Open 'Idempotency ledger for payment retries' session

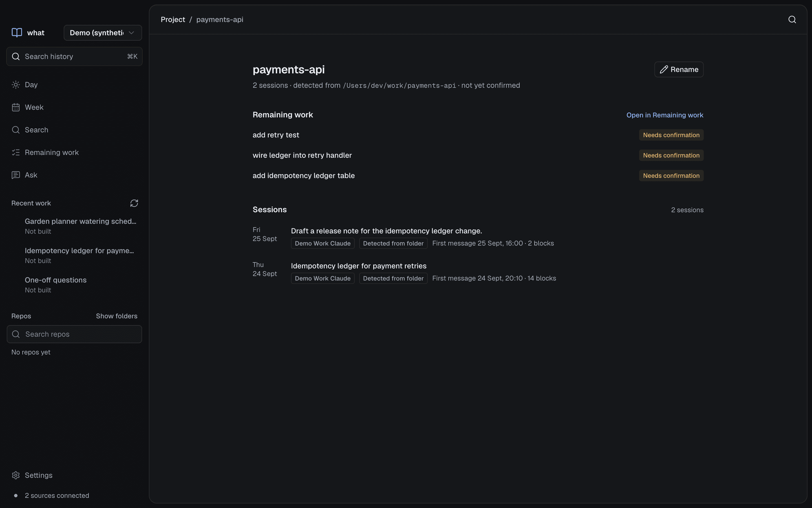pyautogui.click(x=359, y=266)
